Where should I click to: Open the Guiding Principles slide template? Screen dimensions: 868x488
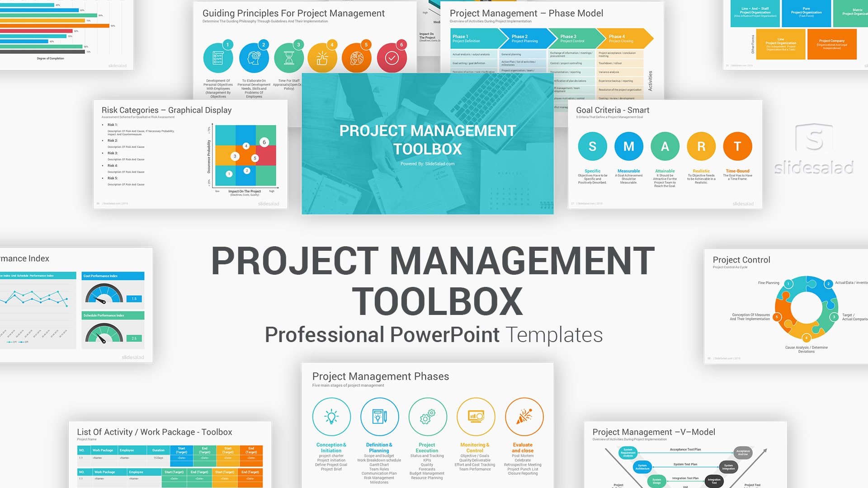292,54
